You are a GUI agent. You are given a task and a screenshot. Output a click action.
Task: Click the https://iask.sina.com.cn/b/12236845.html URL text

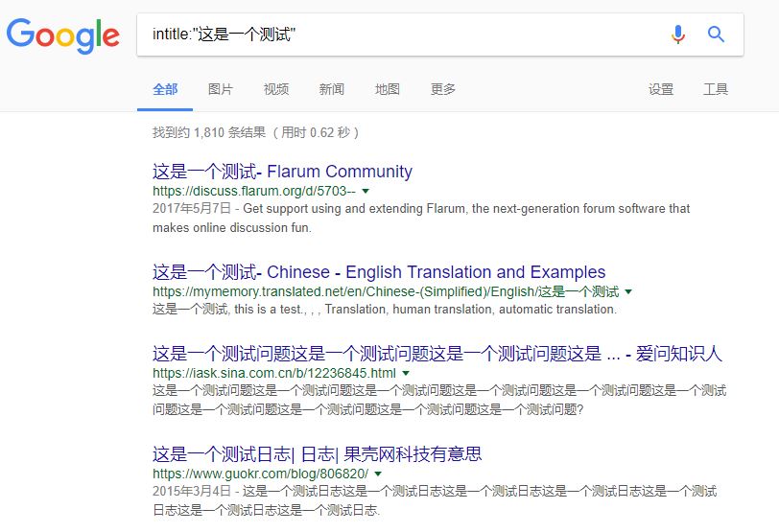coord(274,373)
